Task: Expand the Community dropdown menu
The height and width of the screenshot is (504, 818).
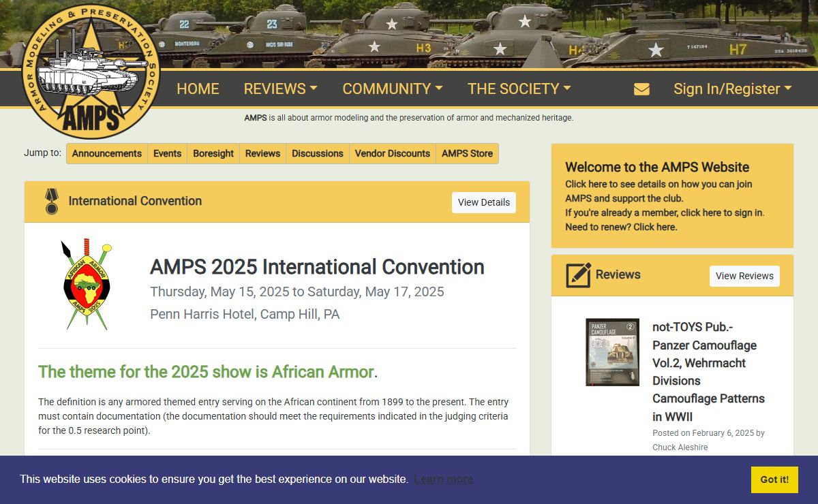Action: pyautogui.click(x=392, y=89)
